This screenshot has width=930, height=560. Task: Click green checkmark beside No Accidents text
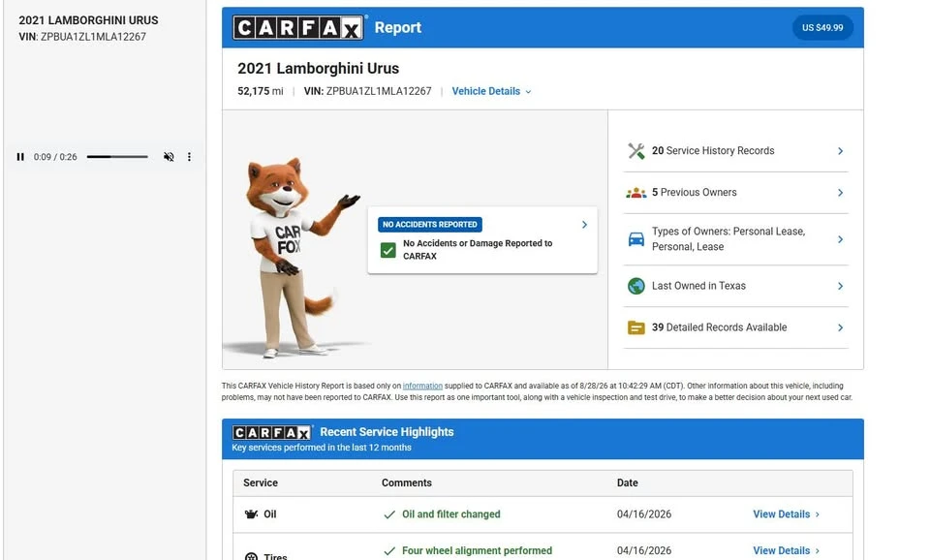click(x=388, y=250)
